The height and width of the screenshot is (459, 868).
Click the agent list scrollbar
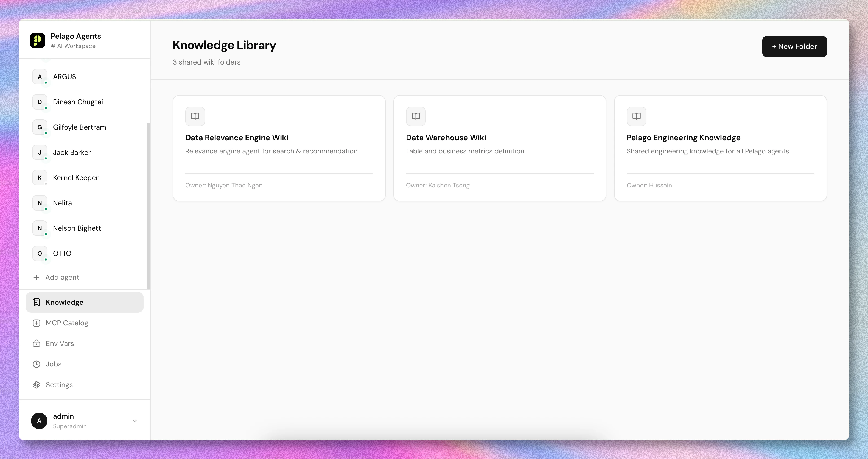coord(148,206)
